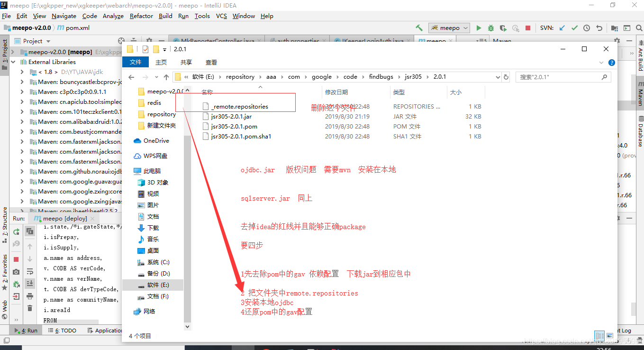Select the 共享 ribbon tab in Explorer
The width and height of the screenshot is (644, 350).
coord(186,62)
